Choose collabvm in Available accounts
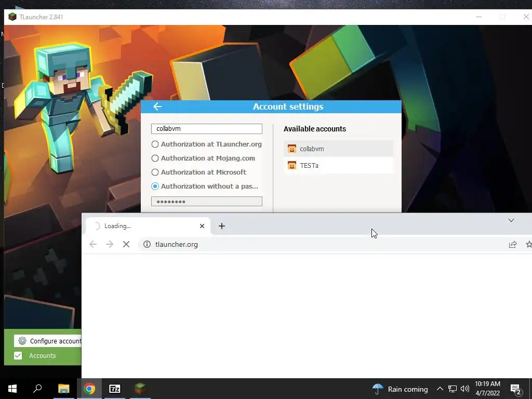532x399 pixels. click(x=338, y=149)
